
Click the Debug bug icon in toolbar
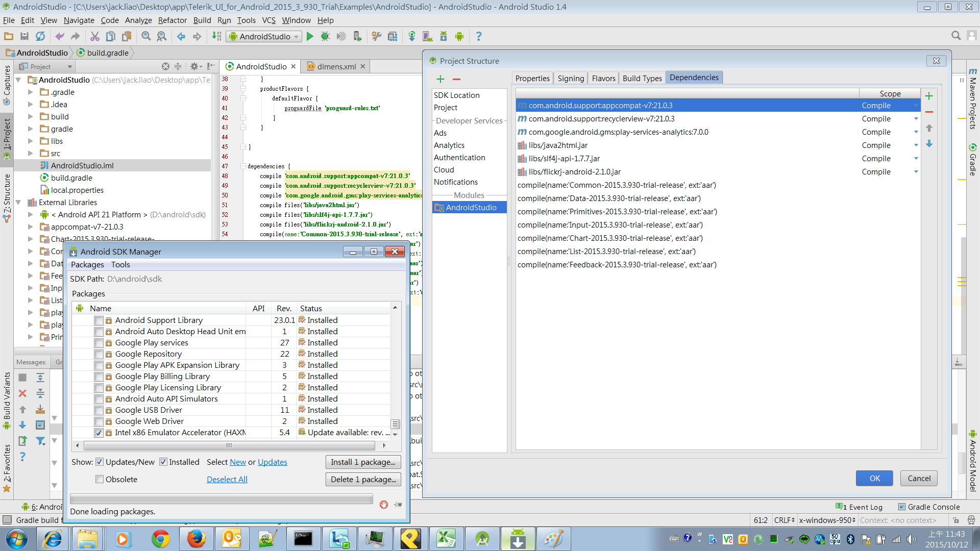(325, 36)
